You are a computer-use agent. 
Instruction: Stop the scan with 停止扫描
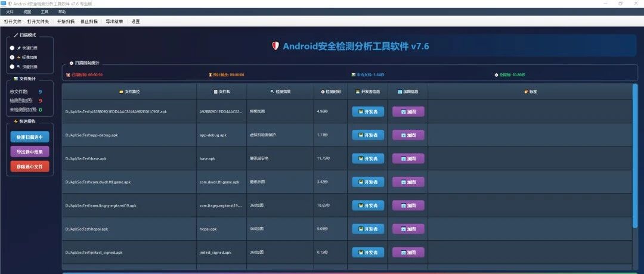click(89, 21)
